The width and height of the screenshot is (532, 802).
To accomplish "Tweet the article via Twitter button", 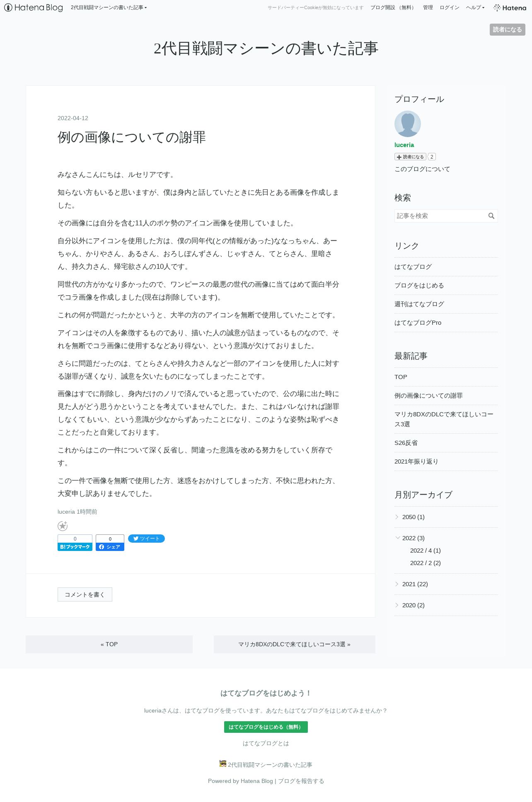I will [x=146, y=539].
